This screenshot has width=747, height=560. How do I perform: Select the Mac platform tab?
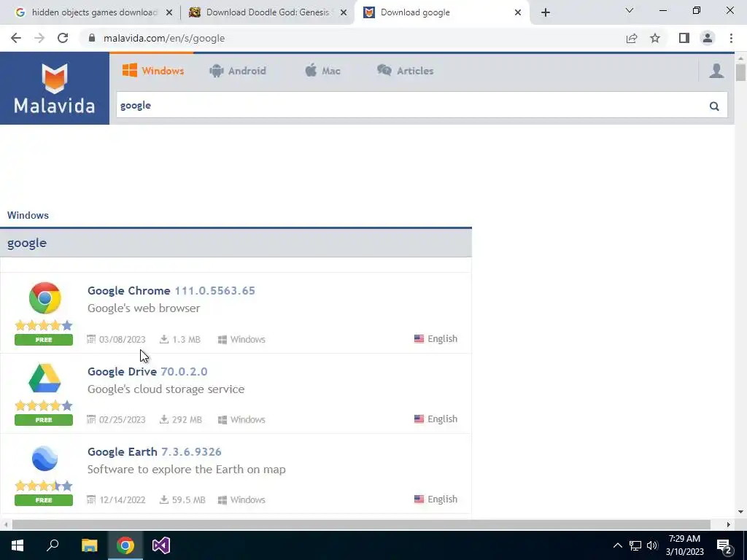(322, 71)
